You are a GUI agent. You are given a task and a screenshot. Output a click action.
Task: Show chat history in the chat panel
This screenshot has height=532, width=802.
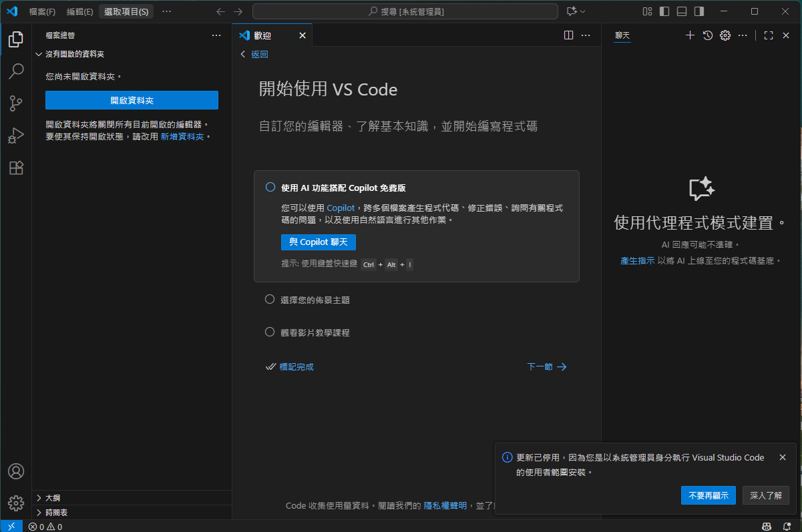click(x=708, y=35)
